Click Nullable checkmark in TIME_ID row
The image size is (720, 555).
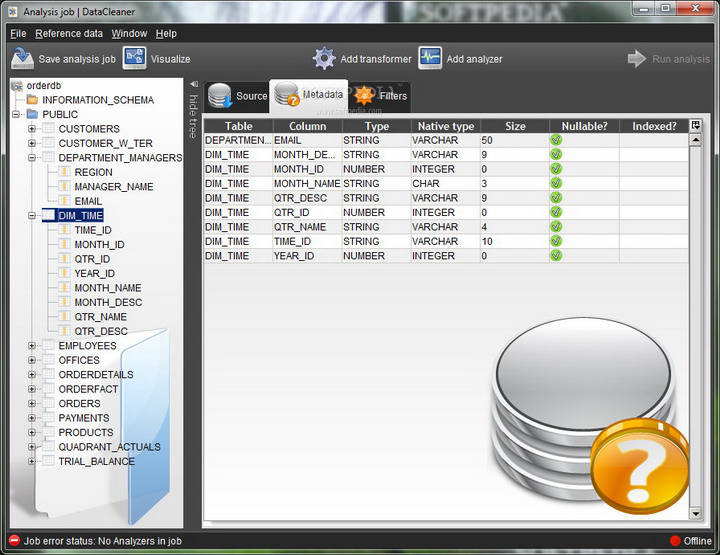pos(556,241)
